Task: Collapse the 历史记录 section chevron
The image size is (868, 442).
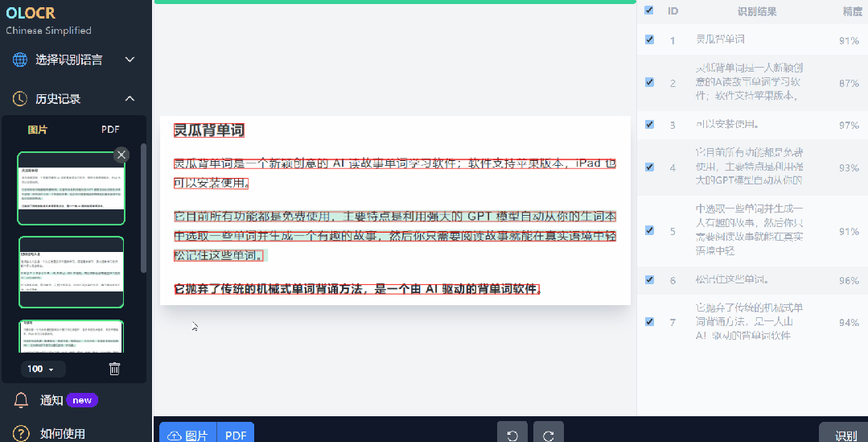Action: tap(130, 98)
